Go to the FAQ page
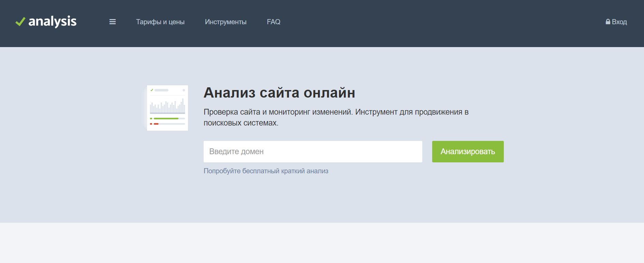The width and height of the screenshot is (644, 263). (274, 22)
